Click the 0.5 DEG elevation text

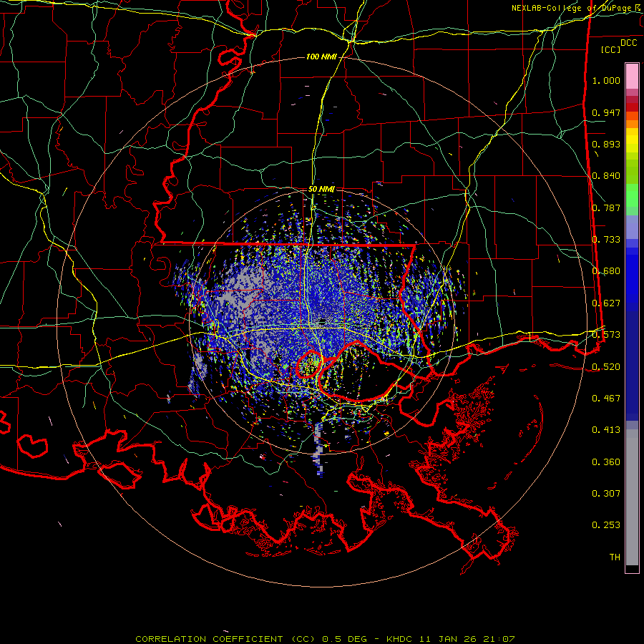click(344, 639)
